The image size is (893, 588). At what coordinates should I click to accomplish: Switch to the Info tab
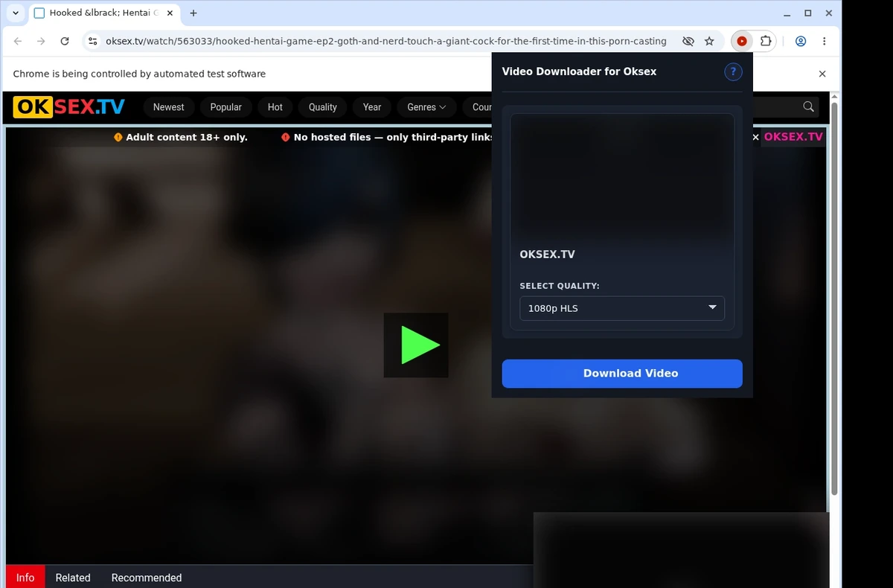(25, 578)
